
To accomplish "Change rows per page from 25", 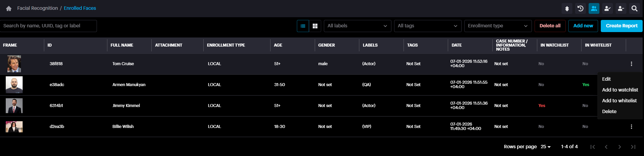I will click(545, 147).
